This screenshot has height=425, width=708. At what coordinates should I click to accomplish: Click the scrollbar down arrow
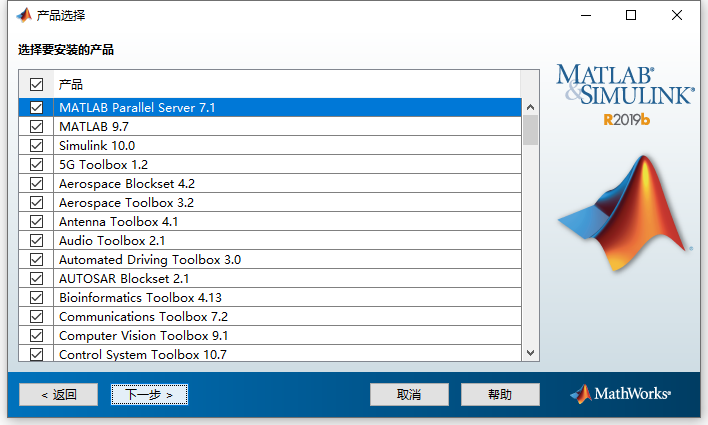(531, 353)
